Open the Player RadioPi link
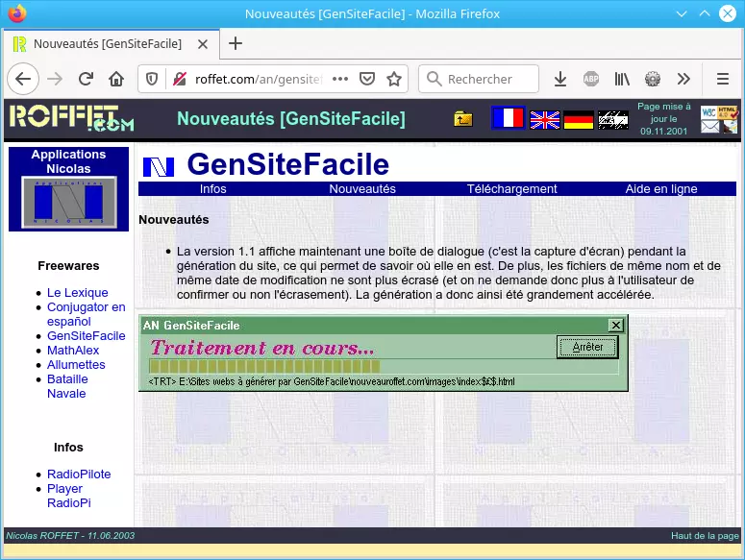Viewport: 745px width, 560px height. coord(69,496)
